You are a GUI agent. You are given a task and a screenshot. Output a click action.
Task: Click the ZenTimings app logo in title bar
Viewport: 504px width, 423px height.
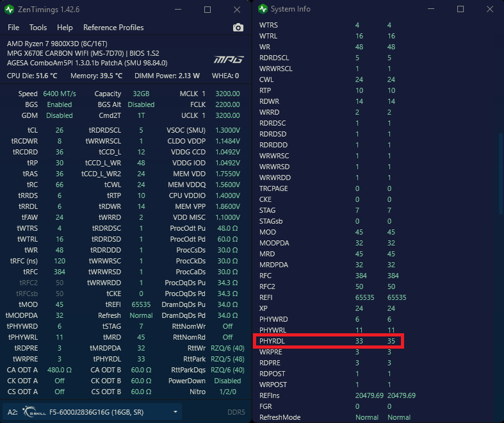coord(10,10)
